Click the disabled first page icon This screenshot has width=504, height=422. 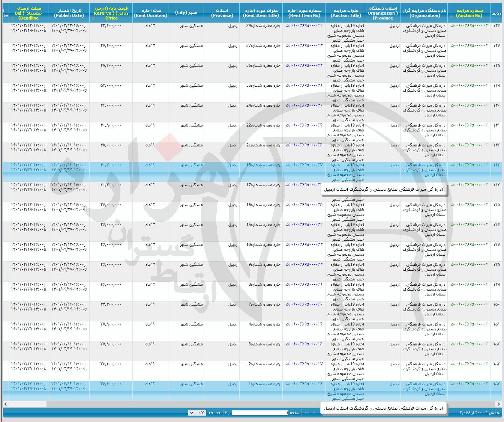(314, 413)
